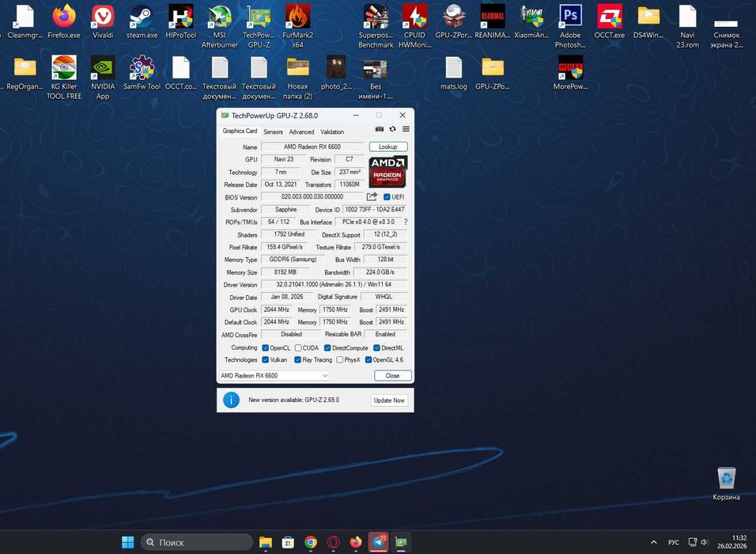Click the bus interface question mark
This screenshot has width=756, height=554.
[x=406, y=222]
